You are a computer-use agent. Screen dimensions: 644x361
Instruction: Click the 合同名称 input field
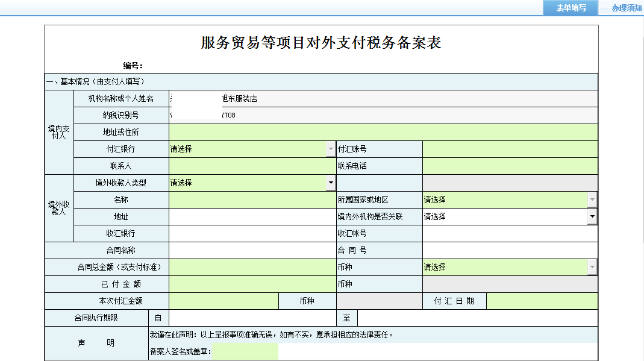[x=250, y=250]
